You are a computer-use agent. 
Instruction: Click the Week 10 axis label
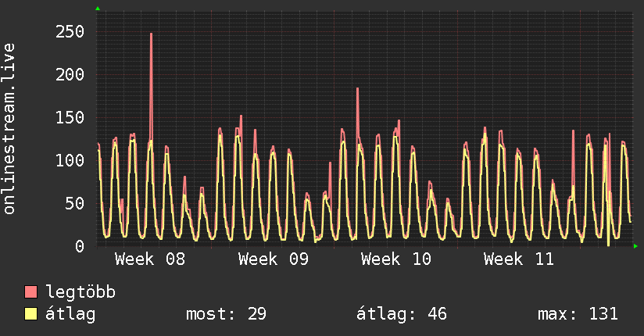click(396, 259)
